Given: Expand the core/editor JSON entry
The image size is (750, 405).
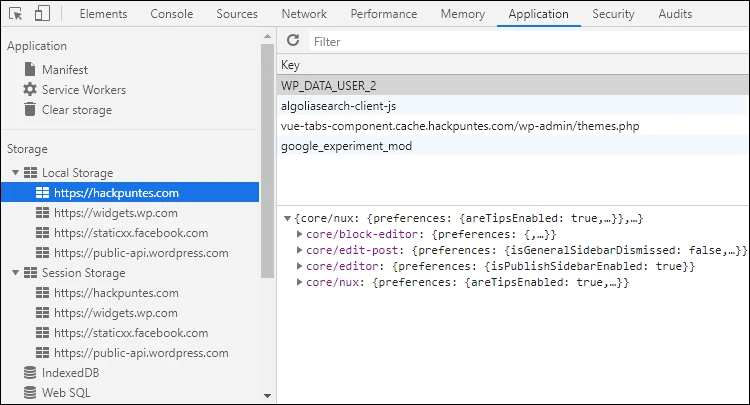Looking at the screenshot, I should tap(299, 266).
